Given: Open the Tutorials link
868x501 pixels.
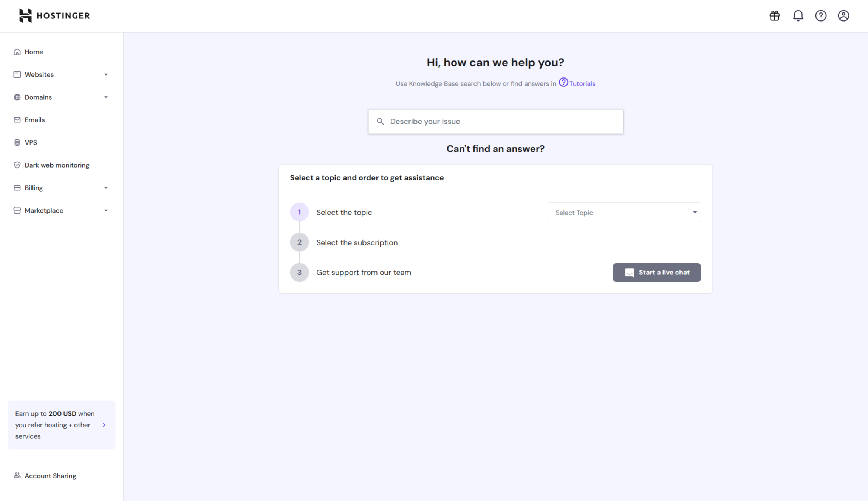Looking at the screenshot, I should (582, 84).
